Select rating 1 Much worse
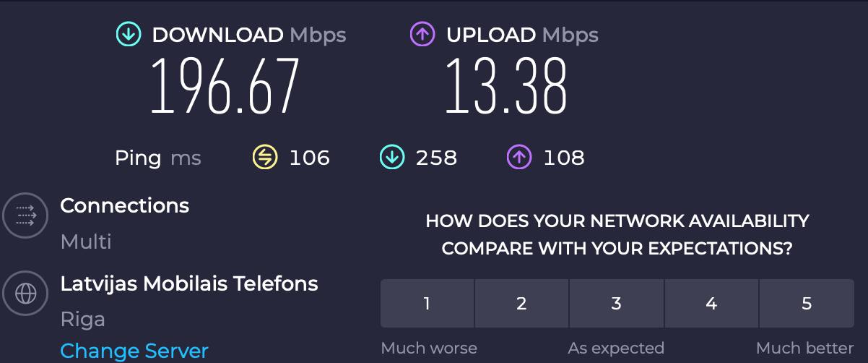This screenshot has width=868, height=363. [x=427, y=303]
